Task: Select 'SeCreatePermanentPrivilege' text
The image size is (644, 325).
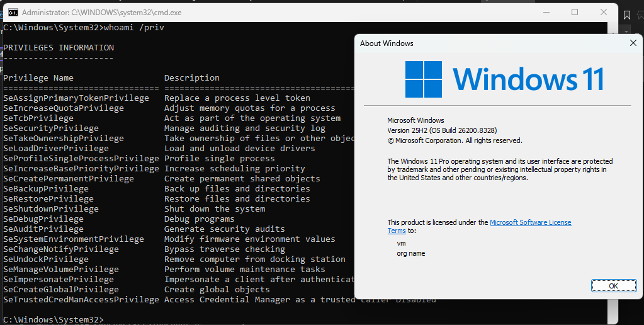Action: pos(69,179)
